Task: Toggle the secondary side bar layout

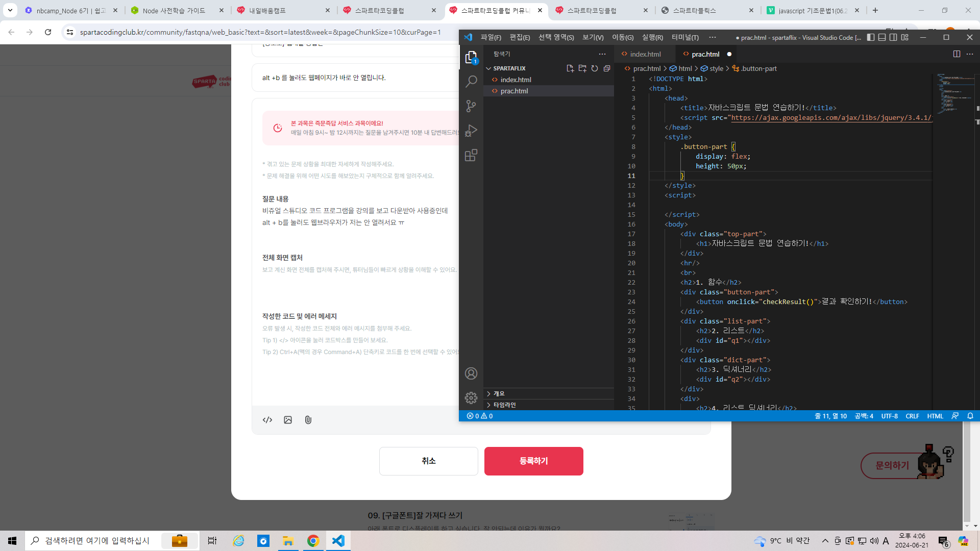Action: 893,37
